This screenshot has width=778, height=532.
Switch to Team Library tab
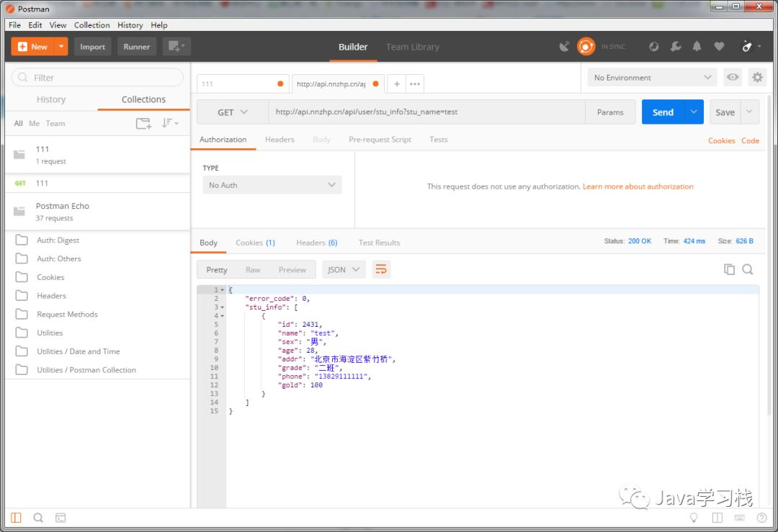coord(412,47)
